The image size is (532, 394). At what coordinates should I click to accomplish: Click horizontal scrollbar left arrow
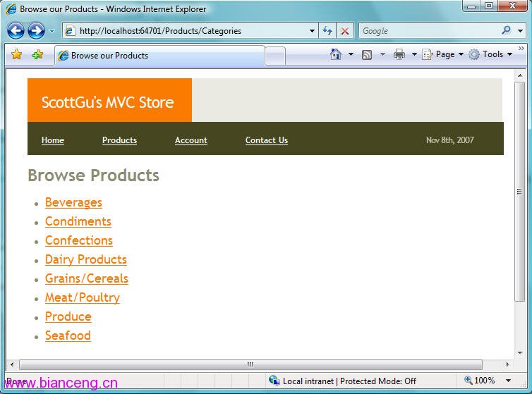(x=12, y=365)
